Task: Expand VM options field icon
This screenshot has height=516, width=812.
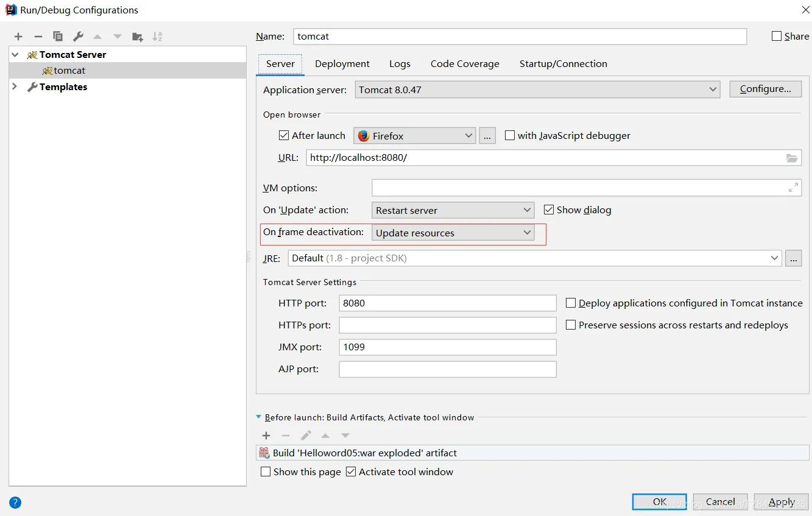Action: click(793, 188)
